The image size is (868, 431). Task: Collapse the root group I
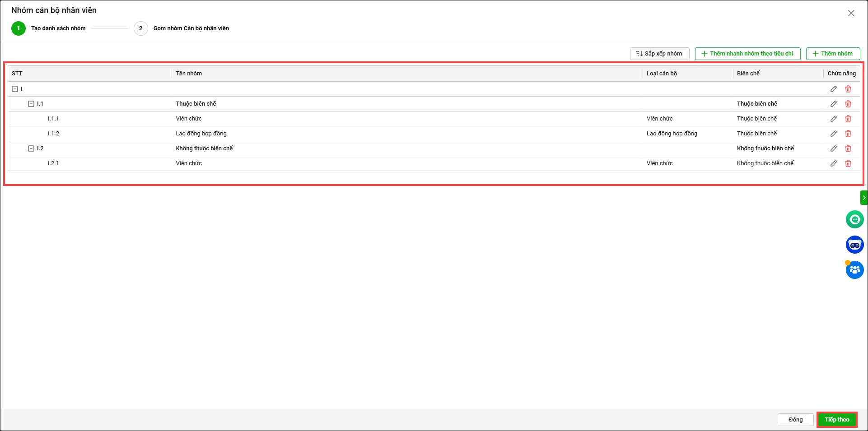click(15, 89)
